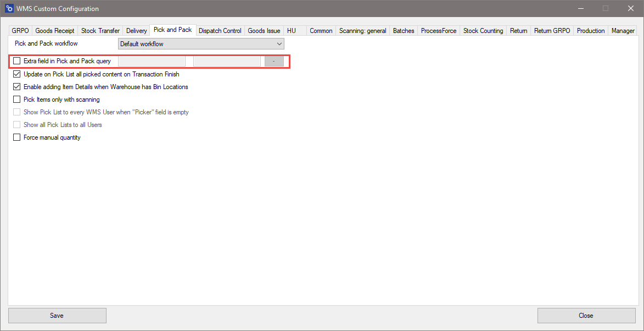Switch to the Goods Issue tab
Screen dimensions: 644x331
pos(264,31)
